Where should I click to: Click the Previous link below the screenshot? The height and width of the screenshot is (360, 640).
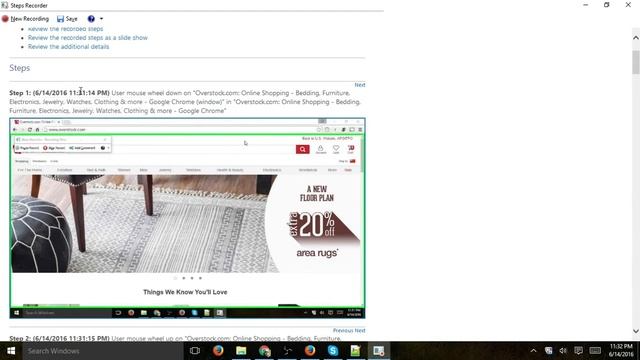click(x=343, y=330)
